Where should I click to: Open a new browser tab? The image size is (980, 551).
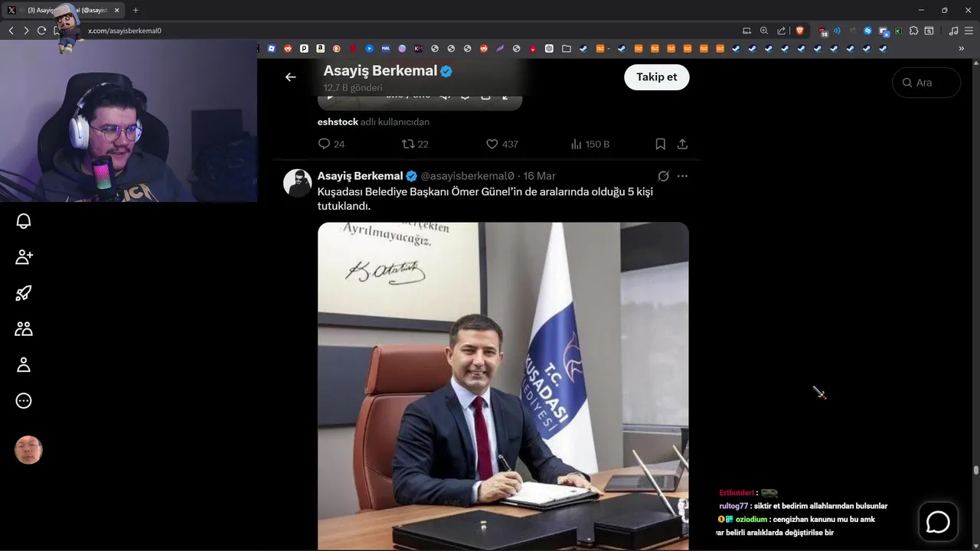click(x=136, y=10)
